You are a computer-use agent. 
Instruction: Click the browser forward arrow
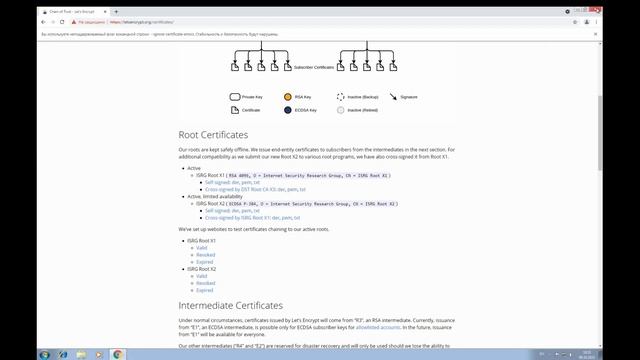coord(53,22)
